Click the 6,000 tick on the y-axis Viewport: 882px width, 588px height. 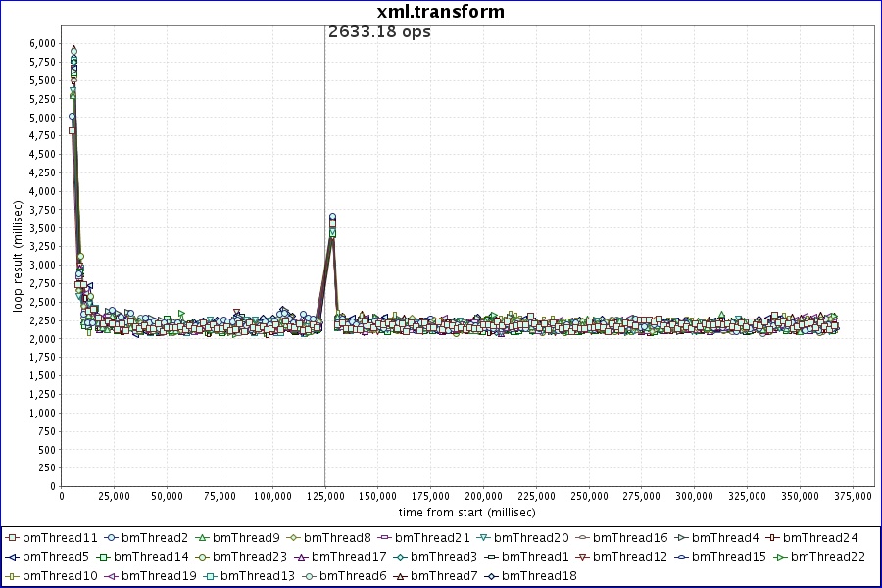pos(42,43)
